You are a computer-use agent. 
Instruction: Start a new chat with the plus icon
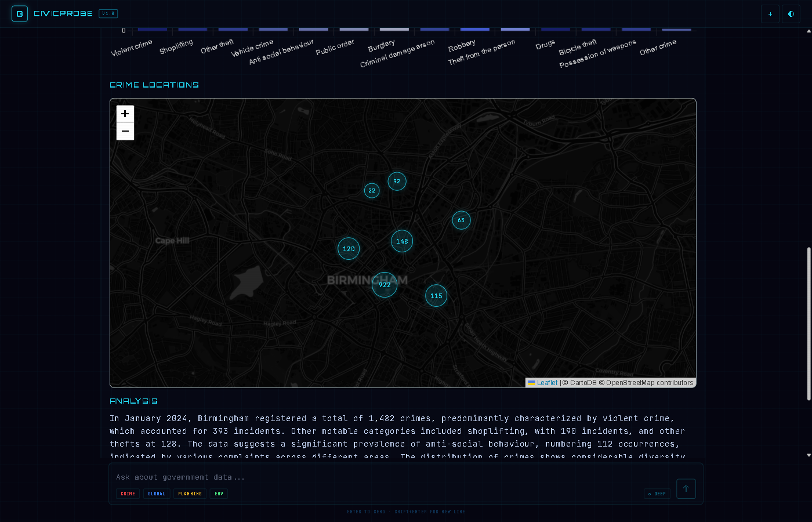[x=770, y=13]
